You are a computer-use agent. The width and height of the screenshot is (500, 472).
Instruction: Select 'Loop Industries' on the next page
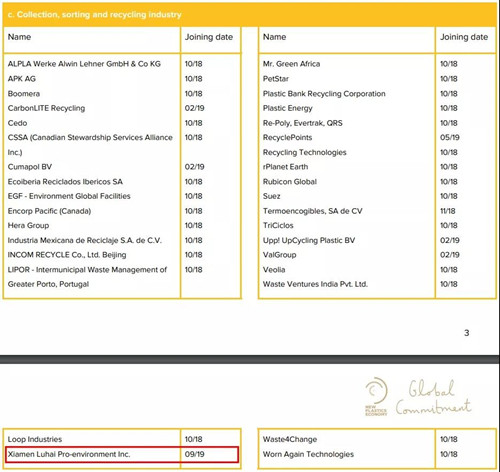(35, 439)
